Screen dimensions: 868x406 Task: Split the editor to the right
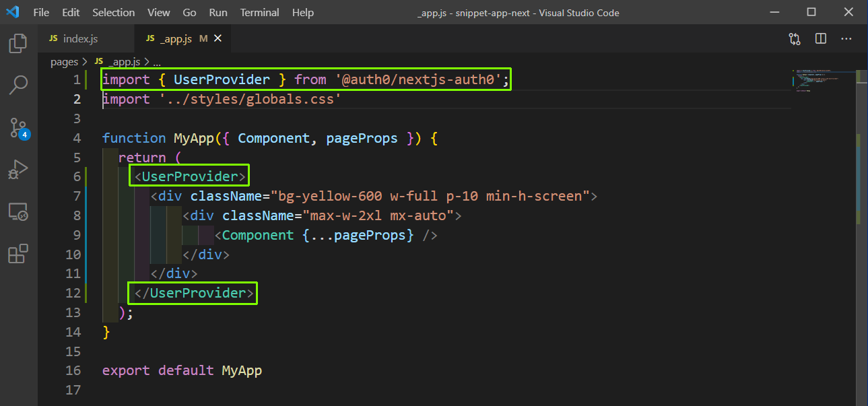820,39
